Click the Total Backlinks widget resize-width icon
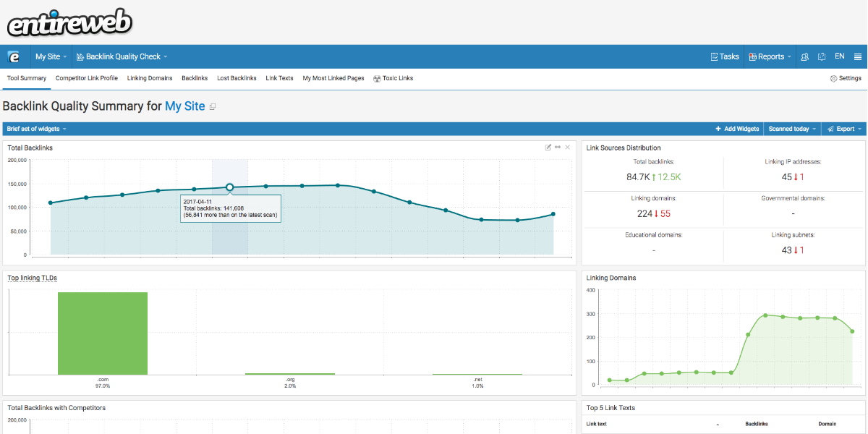The height and width of the screenshot is (434, 868). click(x=558, y=148)
